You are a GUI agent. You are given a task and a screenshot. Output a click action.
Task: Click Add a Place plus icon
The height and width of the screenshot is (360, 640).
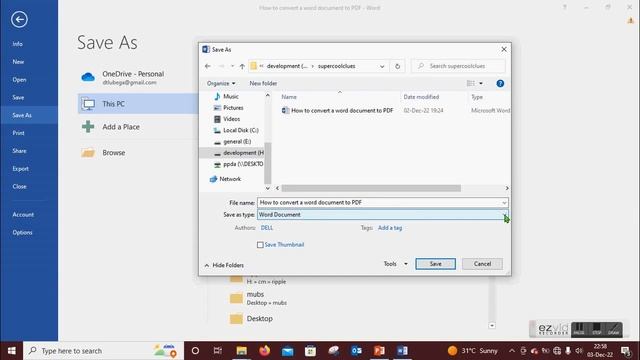(x=88, y=127)
